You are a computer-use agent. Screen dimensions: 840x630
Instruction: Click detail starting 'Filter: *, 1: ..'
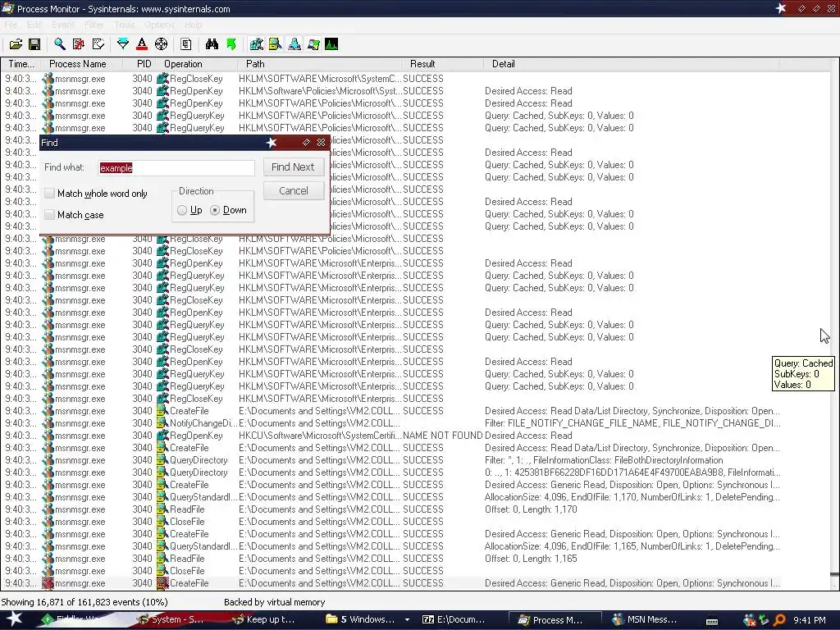604,460
